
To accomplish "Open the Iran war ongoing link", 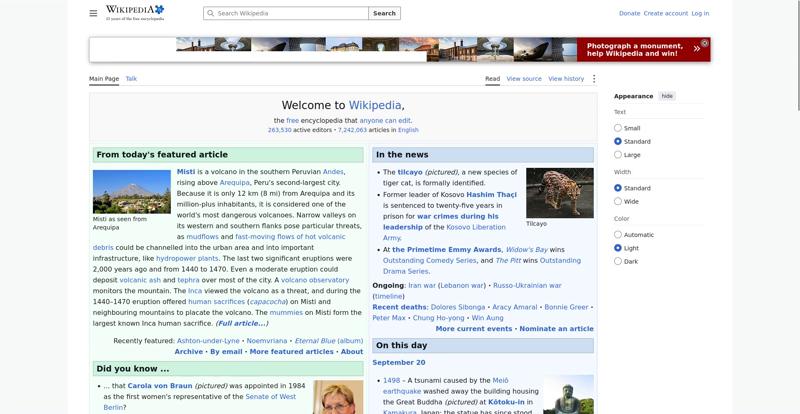I will coord(422,285).
